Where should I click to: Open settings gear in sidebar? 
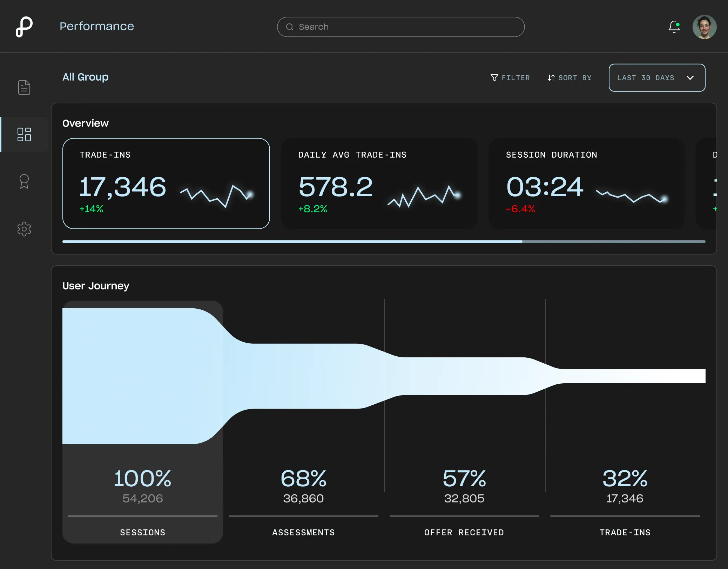coord(24,229)
